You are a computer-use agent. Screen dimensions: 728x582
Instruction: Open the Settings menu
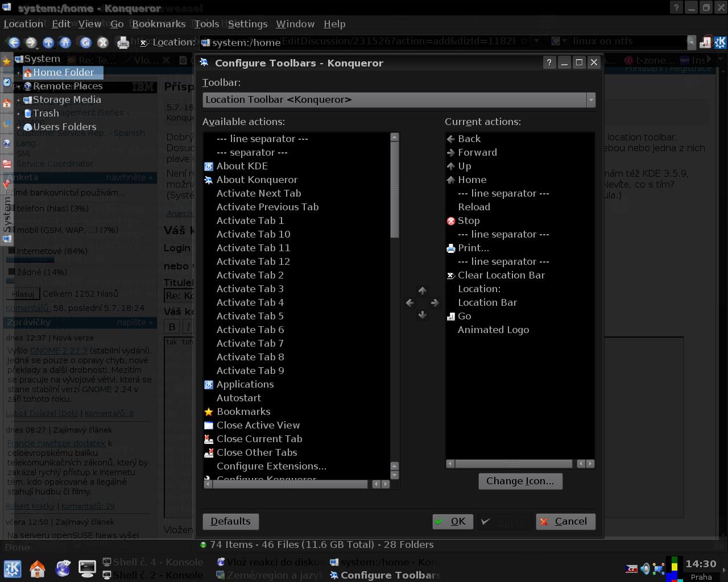[x=247, y=24]
